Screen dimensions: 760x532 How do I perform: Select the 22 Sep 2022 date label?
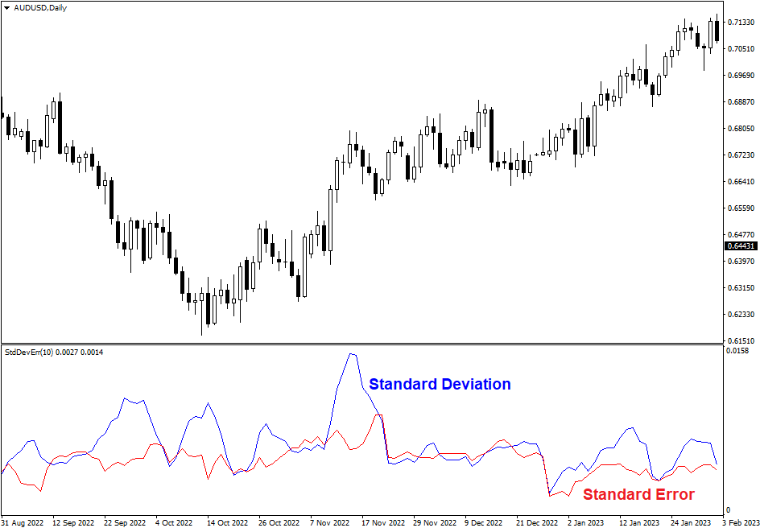(x=125, y=523)
